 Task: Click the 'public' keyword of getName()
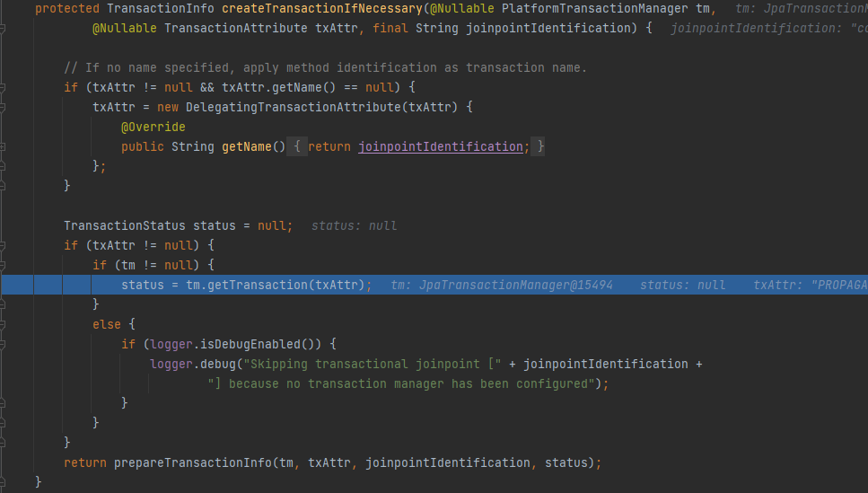coord(143,146)
